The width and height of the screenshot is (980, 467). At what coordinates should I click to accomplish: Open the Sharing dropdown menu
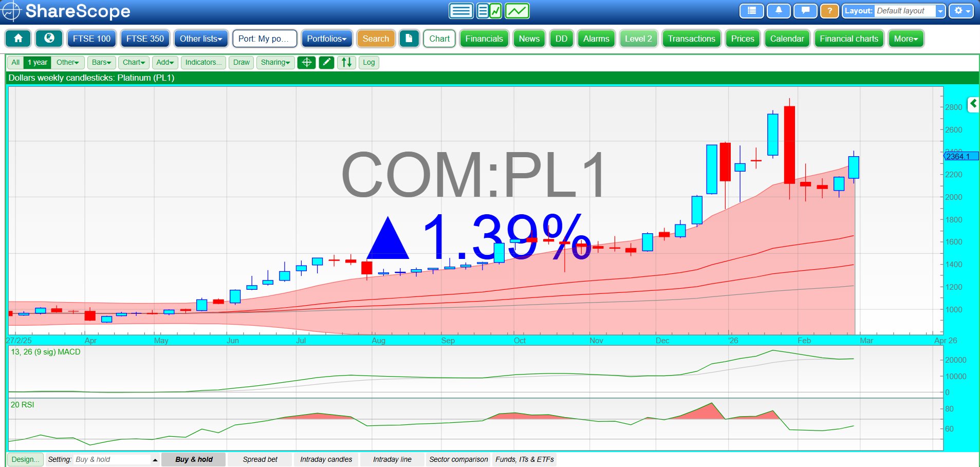(x=275, y=63)
